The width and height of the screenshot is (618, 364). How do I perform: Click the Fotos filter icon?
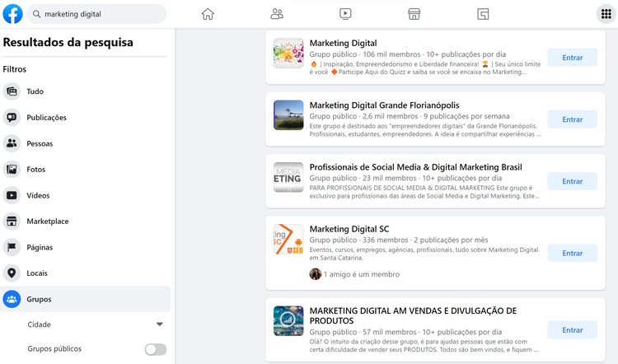click(12, 170)
